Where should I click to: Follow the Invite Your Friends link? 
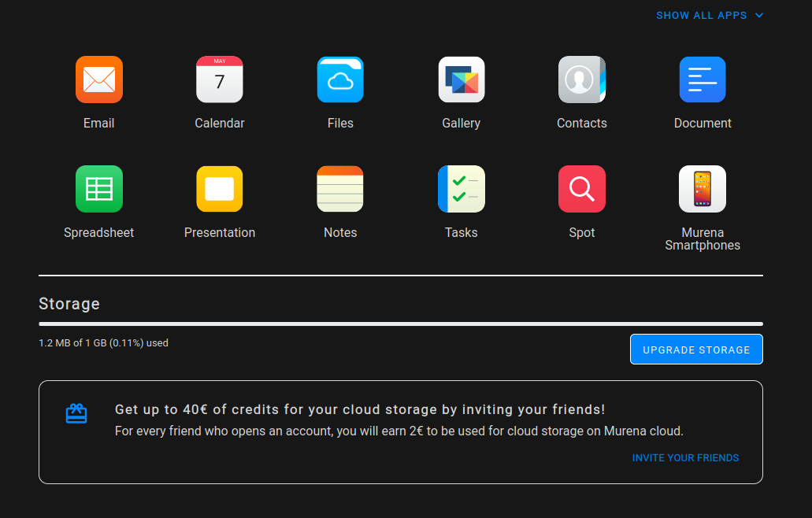click(685, 457)
